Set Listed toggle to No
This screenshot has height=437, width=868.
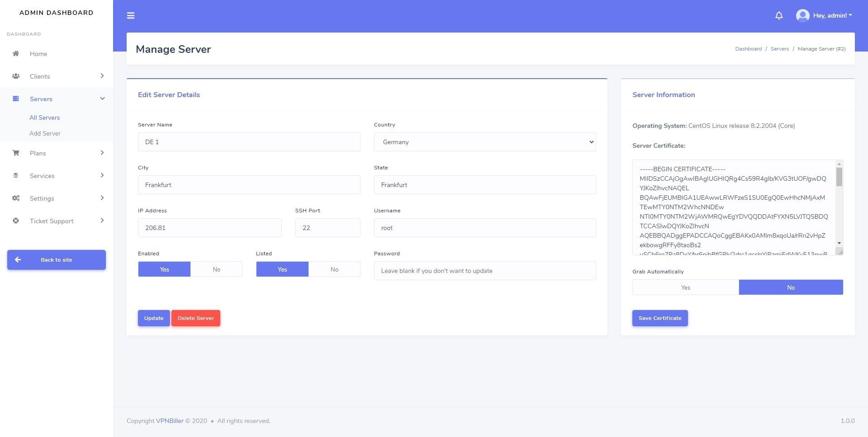(334, 269)
